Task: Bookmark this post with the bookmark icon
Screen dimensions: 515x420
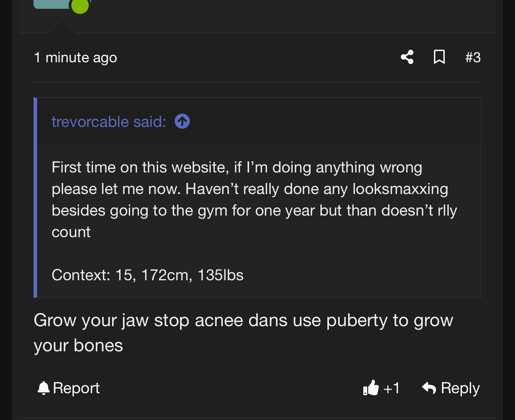Action: (x=439, y=57)
